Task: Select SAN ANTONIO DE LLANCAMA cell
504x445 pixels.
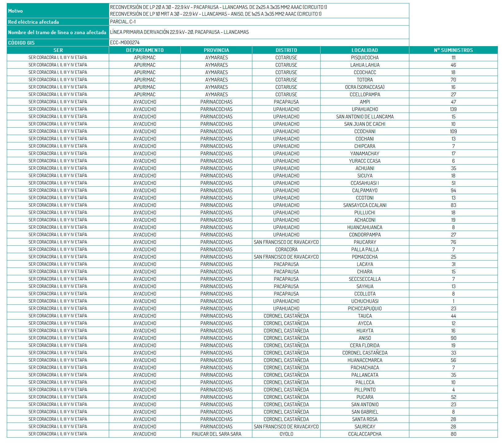Action: [x=365, y=117]
